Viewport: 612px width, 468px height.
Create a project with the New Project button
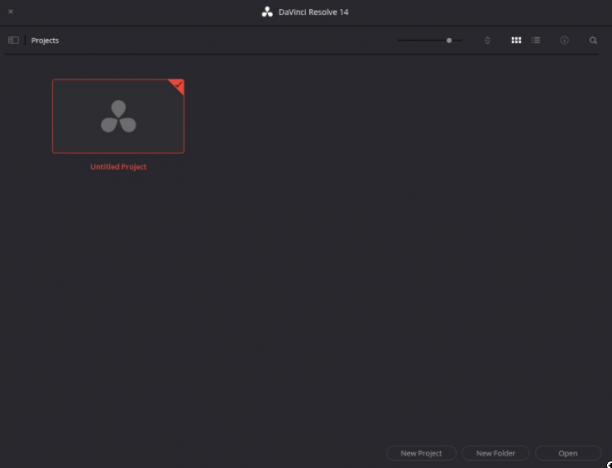421,453
